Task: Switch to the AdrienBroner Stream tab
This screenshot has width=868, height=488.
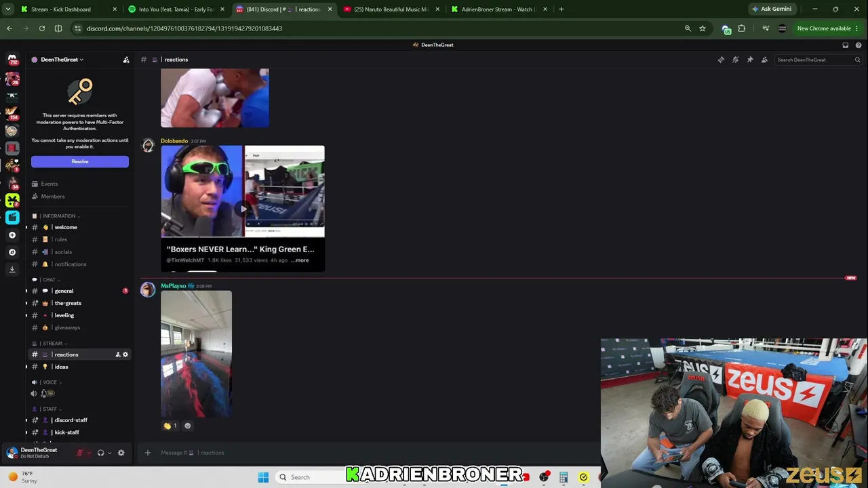Action: click(499, 9)
